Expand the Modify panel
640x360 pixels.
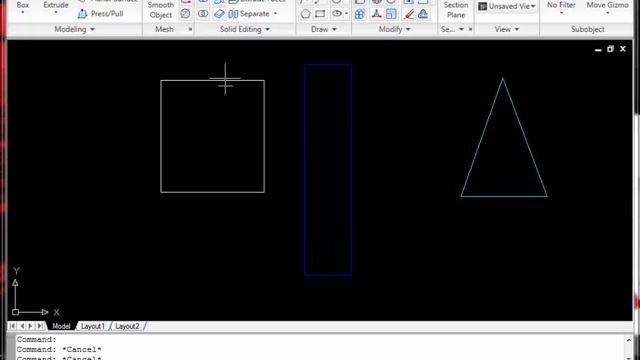[395, 29]
